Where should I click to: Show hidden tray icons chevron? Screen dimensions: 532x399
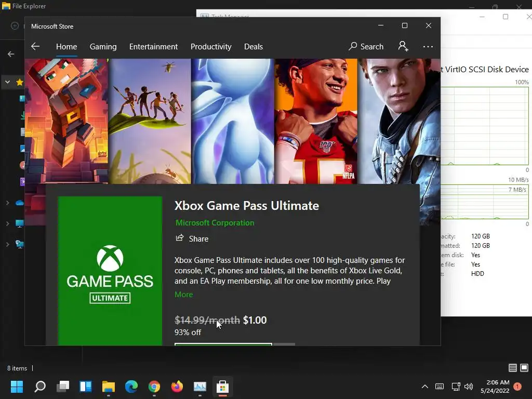[424, 387]
